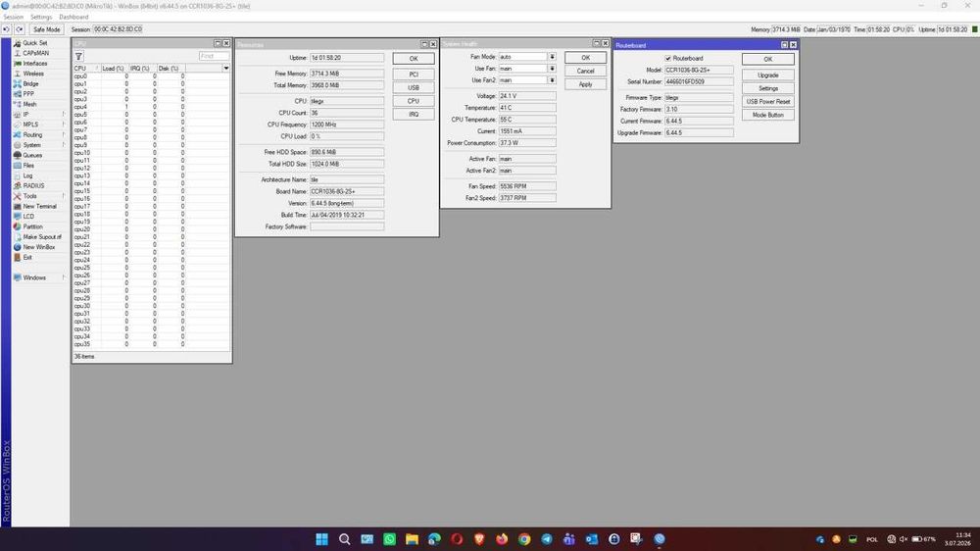Screen dimensions: 980x551
Task: Open the Bridge menu entry
Action: 30,83
